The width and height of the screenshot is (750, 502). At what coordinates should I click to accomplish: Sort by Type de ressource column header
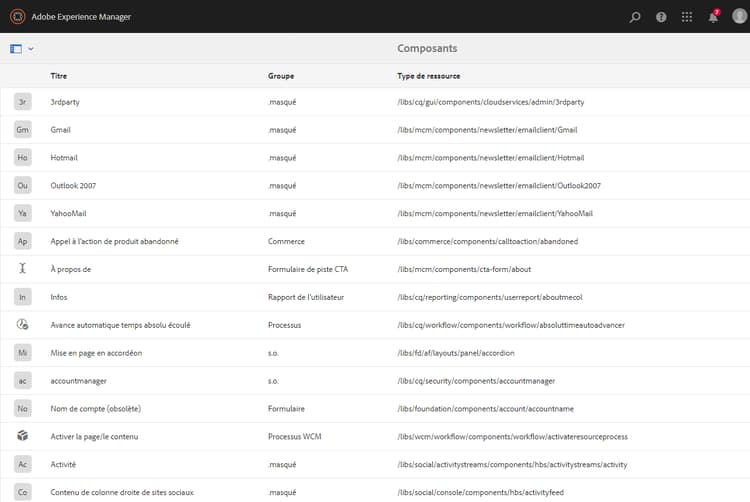click(428, 76)
